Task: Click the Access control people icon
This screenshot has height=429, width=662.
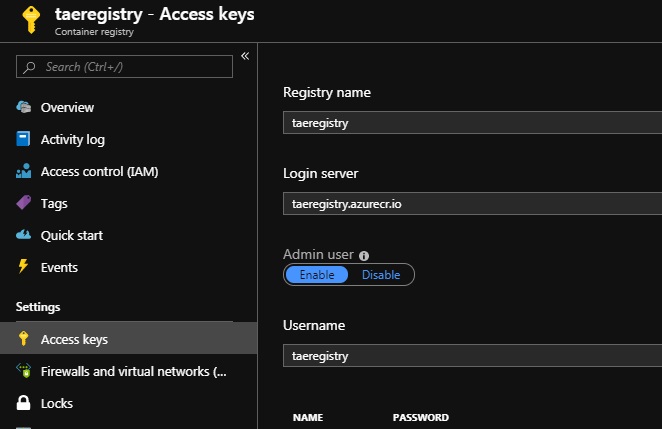Action: pyautogui.click(x=24, y=171)
